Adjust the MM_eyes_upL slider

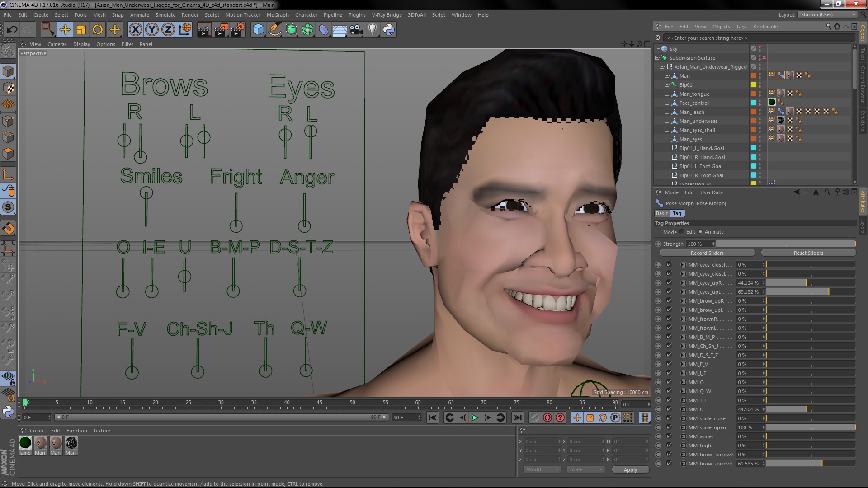tap(811, 292)
